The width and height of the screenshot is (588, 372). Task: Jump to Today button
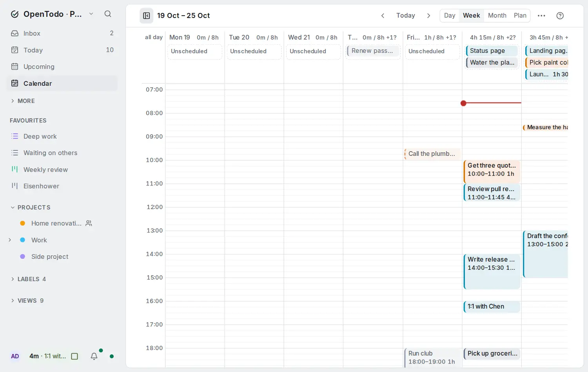[x=406, y=16]
